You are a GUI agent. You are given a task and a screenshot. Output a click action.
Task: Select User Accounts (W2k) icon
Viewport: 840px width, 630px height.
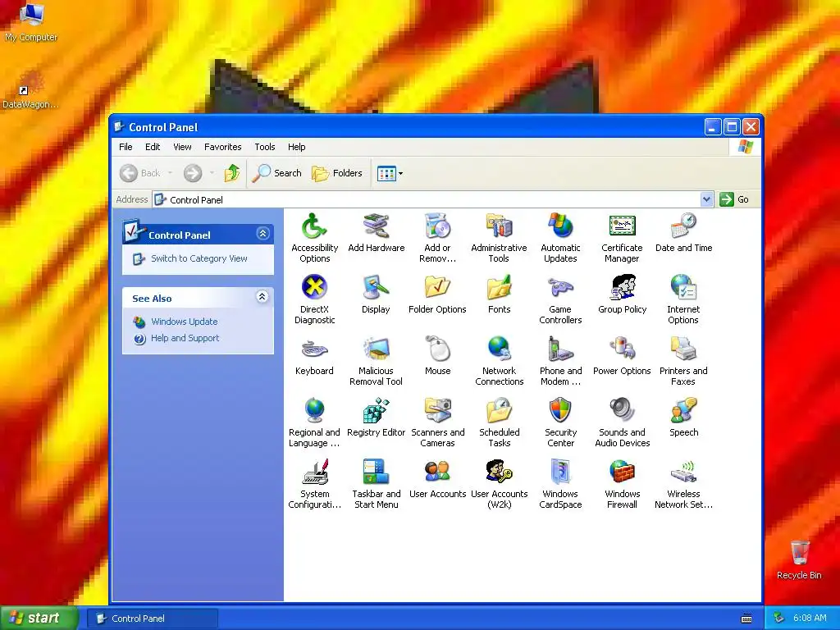click(500, 472)
